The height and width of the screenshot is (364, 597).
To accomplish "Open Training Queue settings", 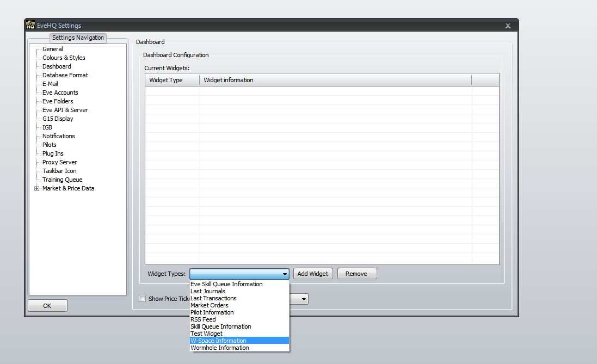I will (62, 180).
